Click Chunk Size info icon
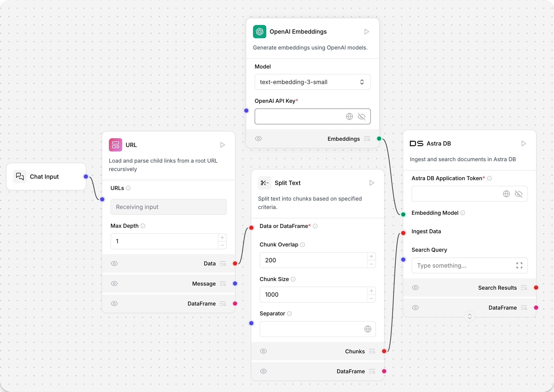554x392 pixels. 293,279
